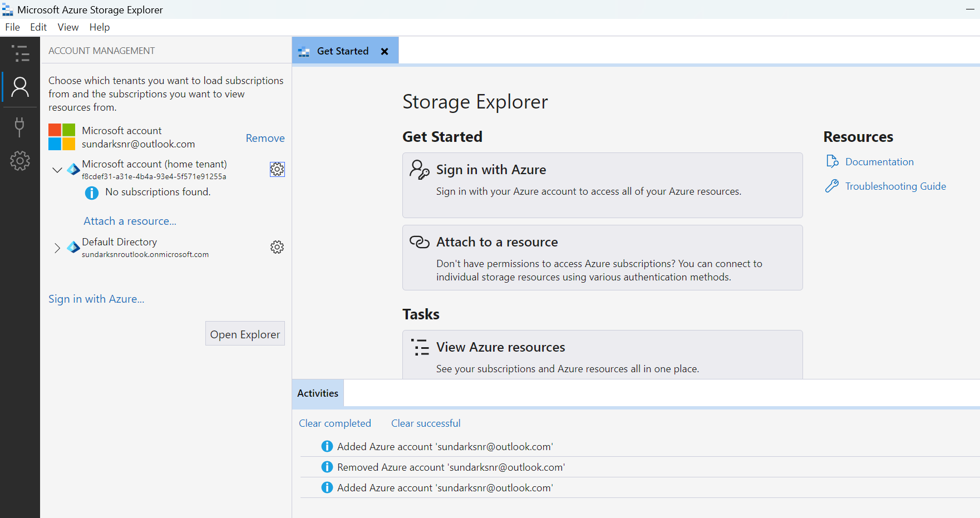Select the Default Directory row

(x=167, y=247)
